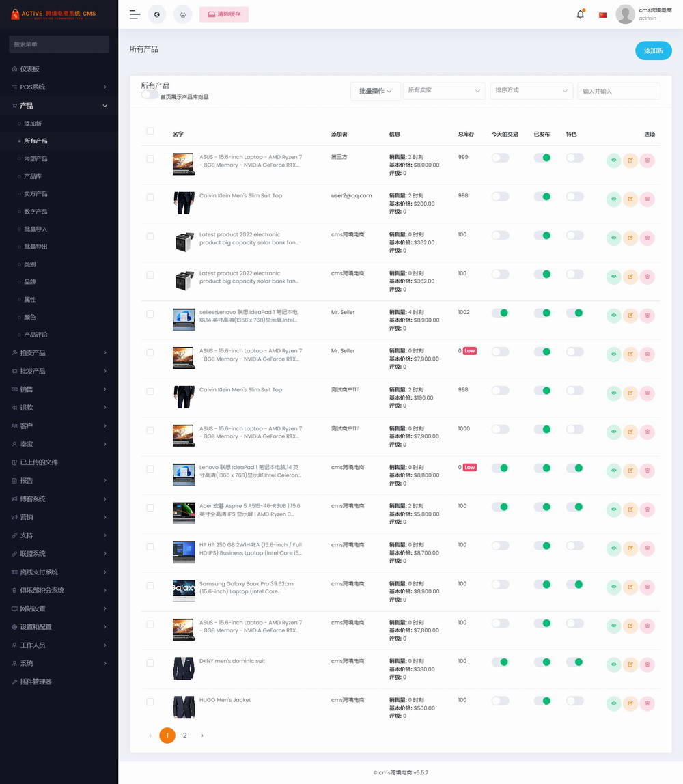View the Acer Aspire 5 product
The height and width of the screenshot is (784, 683).
613,509
